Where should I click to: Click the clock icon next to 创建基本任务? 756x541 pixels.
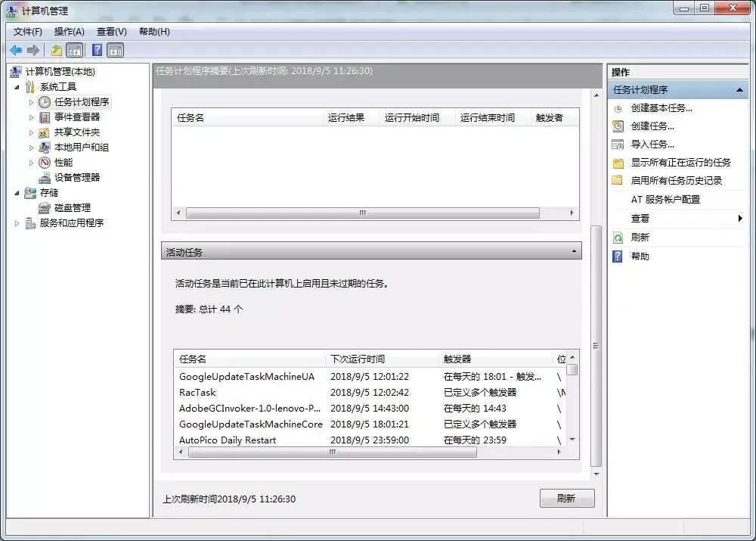click(618, 108)
